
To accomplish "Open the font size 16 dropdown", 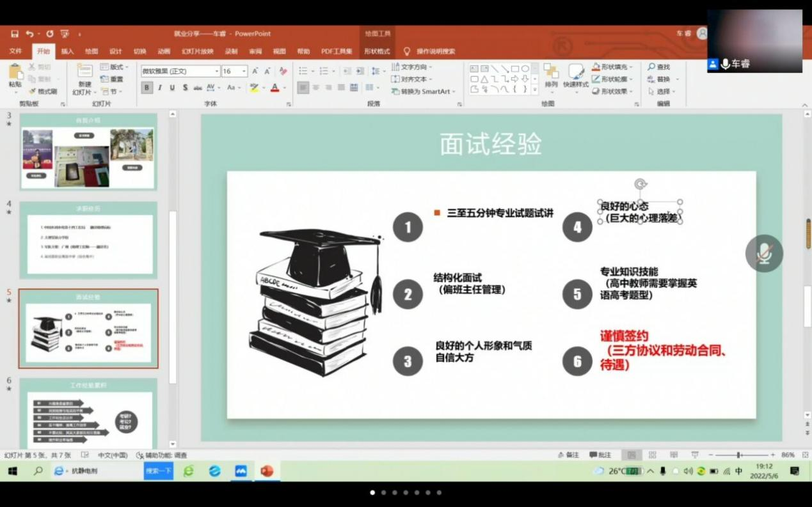I will [x=244, y=72].
